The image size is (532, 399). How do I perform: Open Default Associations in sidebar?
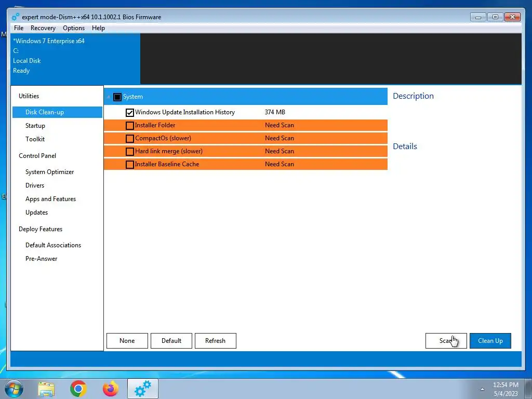tap(54, 245)
